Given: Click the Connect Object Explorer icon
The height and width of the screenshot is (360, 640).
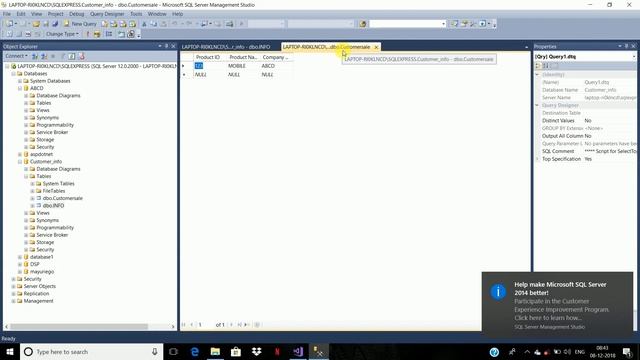Looking at the screenshot, I should point(36,56).
